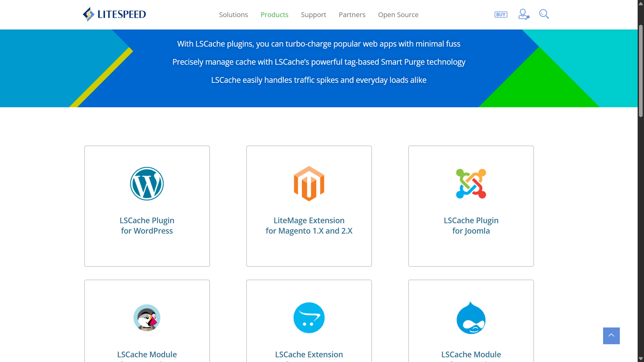Click the PrestaShop puffin logo
Image resolution: width=644 pixels, height=362 pixels.
point(147,318)
